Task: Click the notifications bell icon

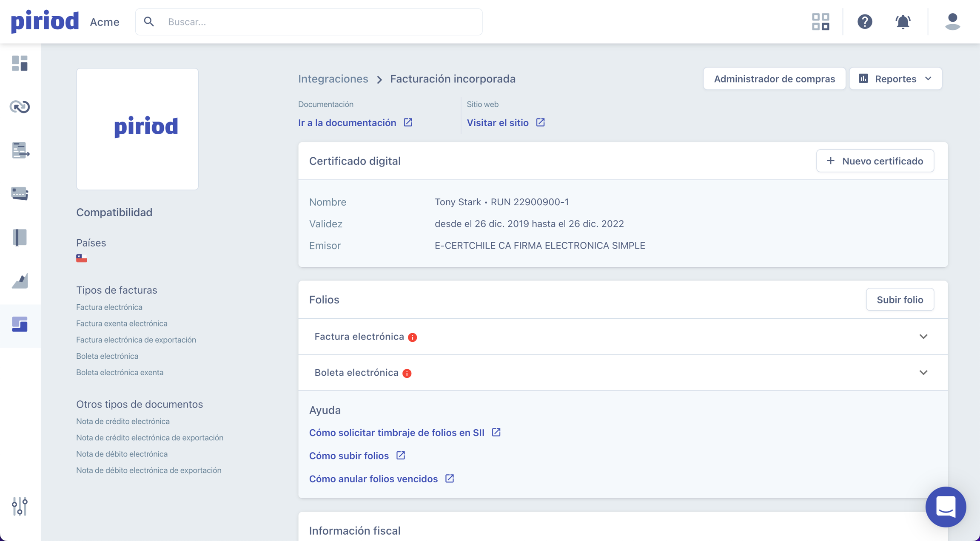Action: 903,22
